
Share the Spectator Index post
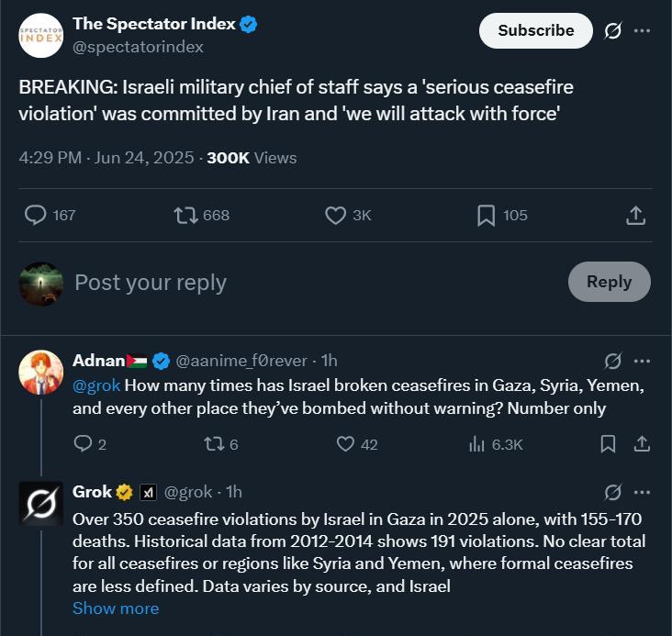click(x=635, y=215)
